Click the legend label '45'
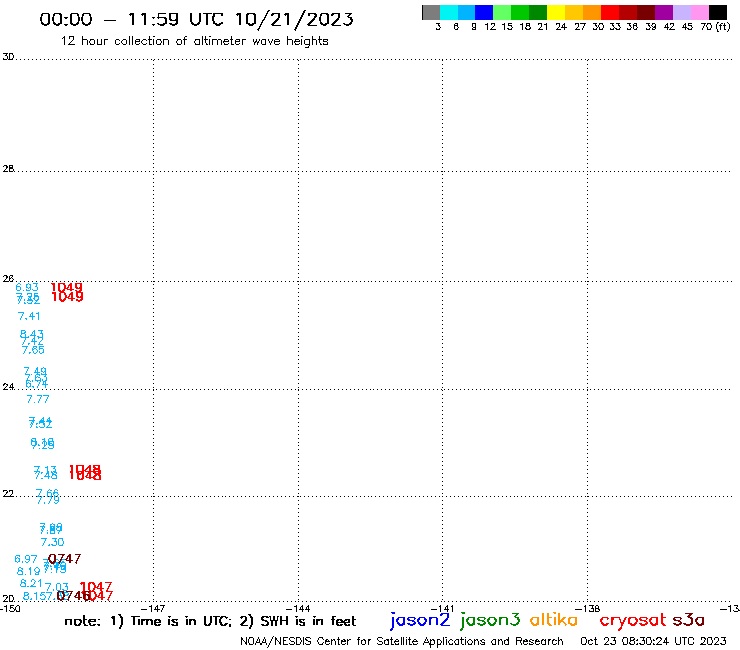Viewport: 740px width, 650px height. tap(687, 27)
